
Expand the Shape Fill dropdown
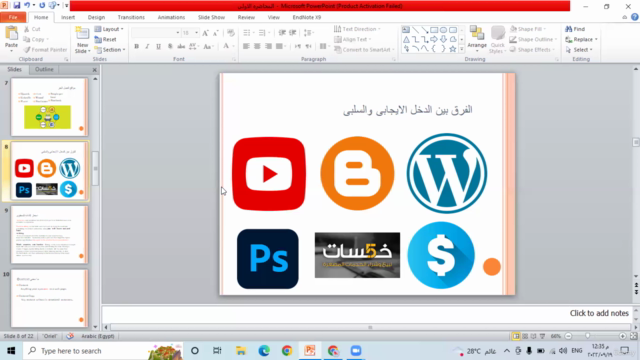528,29
